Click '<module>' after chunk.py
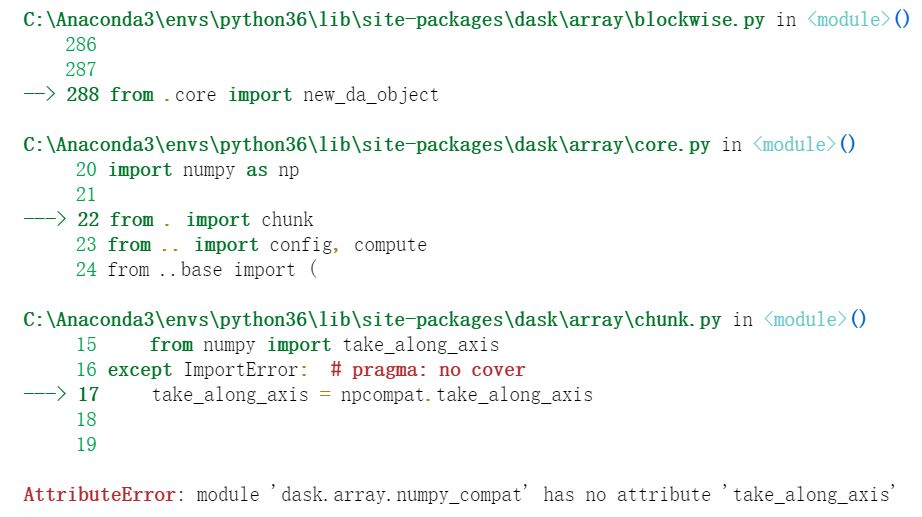922x517 pixels. [805, 319]
